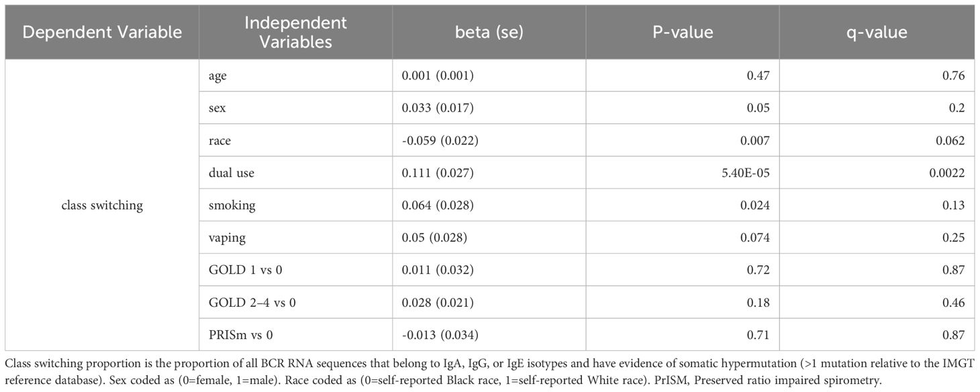This screenshot has height=392, width=980.
Task: Select the GOLD 2–4 vs 0 cell
Action: (296, 301)
